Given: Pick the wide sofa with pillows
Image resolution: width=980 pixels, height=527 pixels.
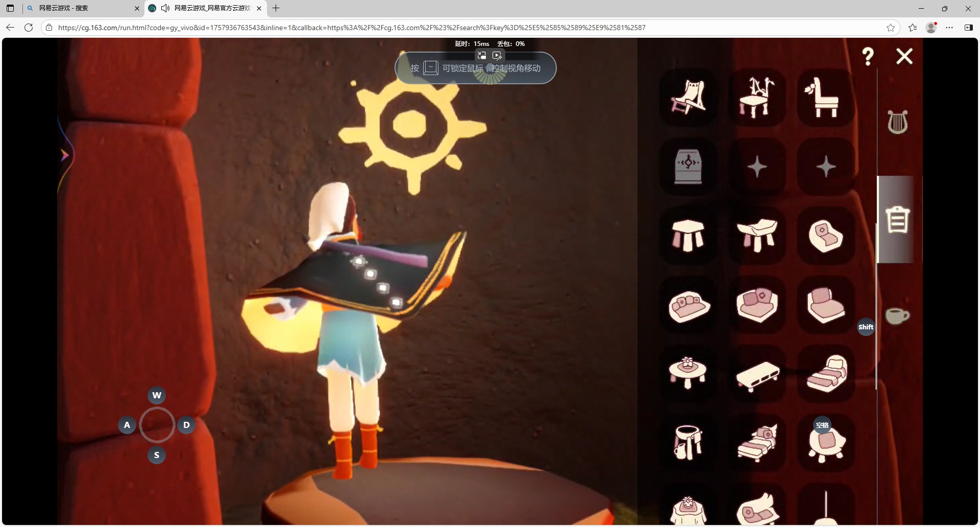Looking at the screenshot, I should point(688,305).
